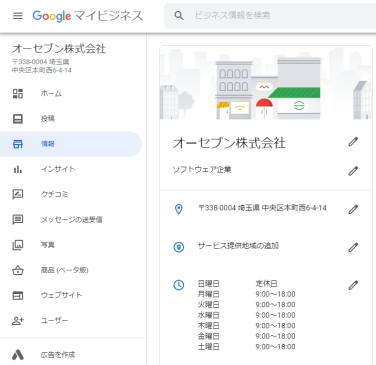Open the ユーザー menu item

pos(71,321)
